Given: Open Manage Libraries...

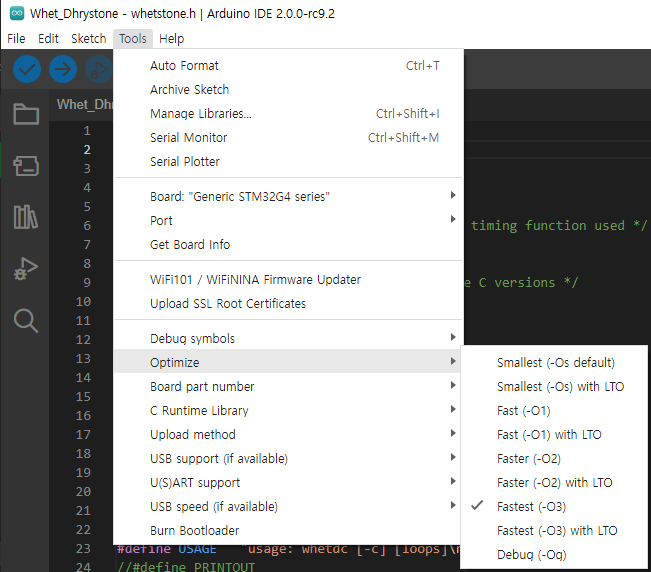Looking at the screenshot, I should point(288,114).
